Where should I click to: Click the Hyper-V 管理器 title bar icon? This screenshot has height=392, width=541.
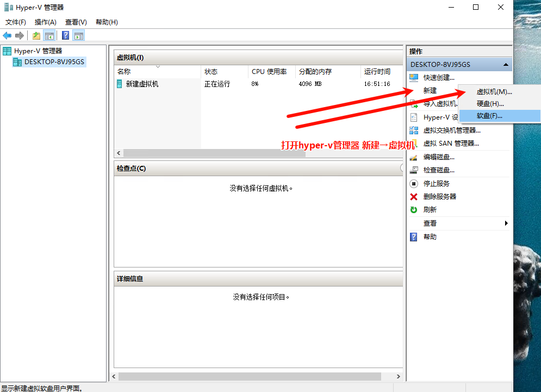(8, 7)
